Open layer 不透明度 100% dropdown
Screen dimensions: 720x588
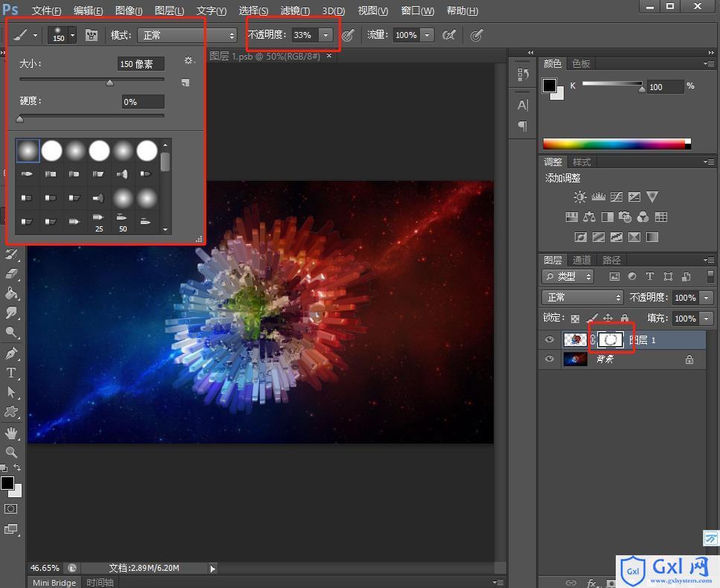click(706, 298)
